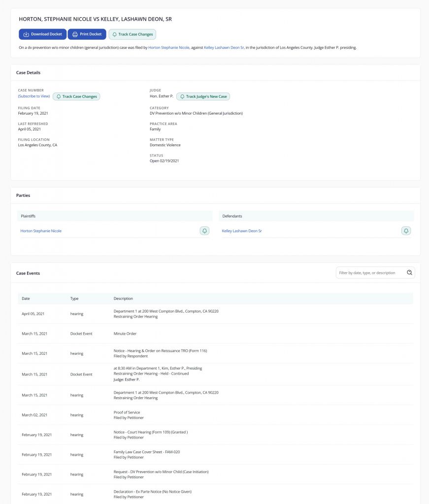The width and height of the screenshot is (429, 504).
Task: Click Declaration - Ex Parte Notice entry
Action: 152,492
